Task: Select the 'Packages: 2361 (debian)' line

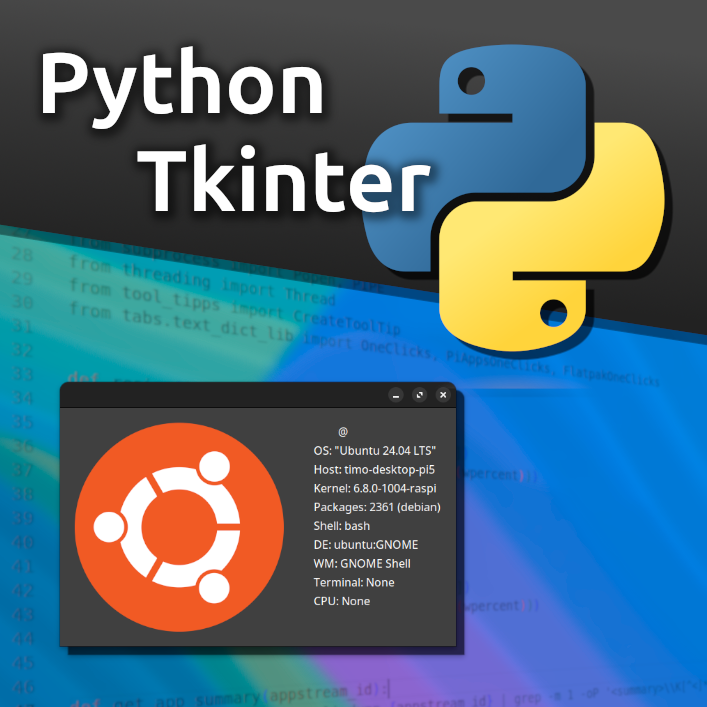Action: pyautogui.click(x=377, y=507)
